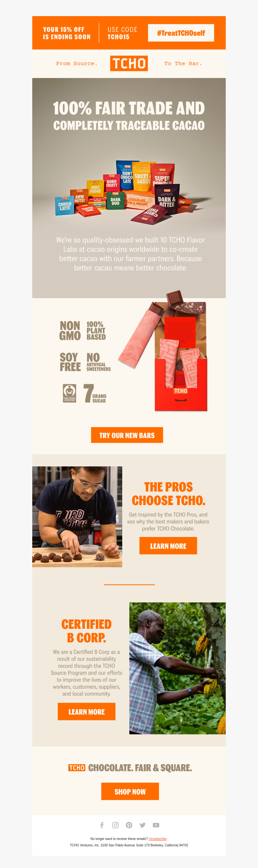Click the Facebook icon in footer
Viewport: 258px width, 868px height.
tap(102, 825)
